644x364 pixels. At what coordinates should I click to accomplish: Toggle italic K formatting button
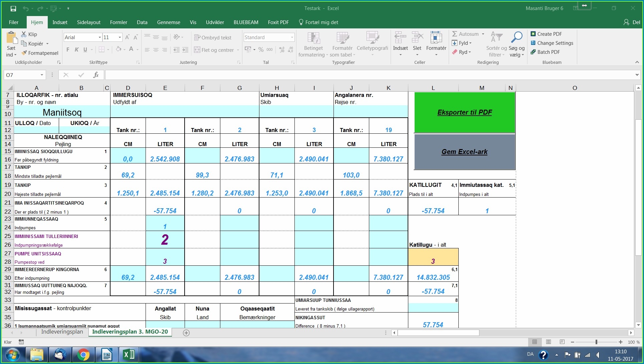(76, 49)
